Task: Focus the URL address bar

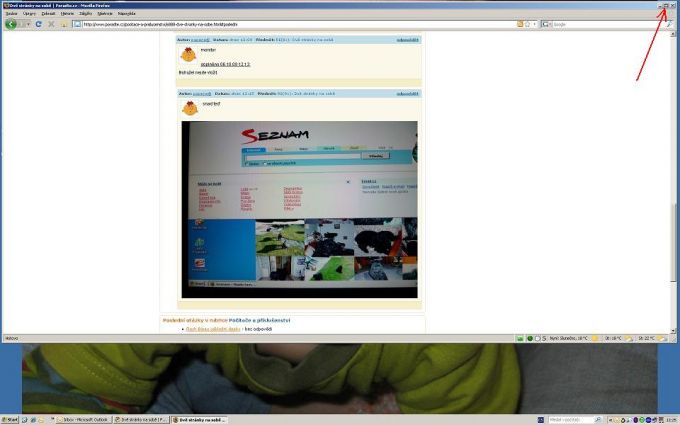Action: 297,24
